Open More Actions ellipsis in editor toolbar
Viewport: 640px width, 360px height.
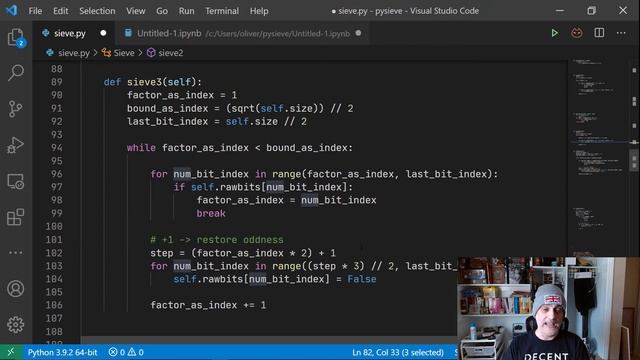[621, 33]
